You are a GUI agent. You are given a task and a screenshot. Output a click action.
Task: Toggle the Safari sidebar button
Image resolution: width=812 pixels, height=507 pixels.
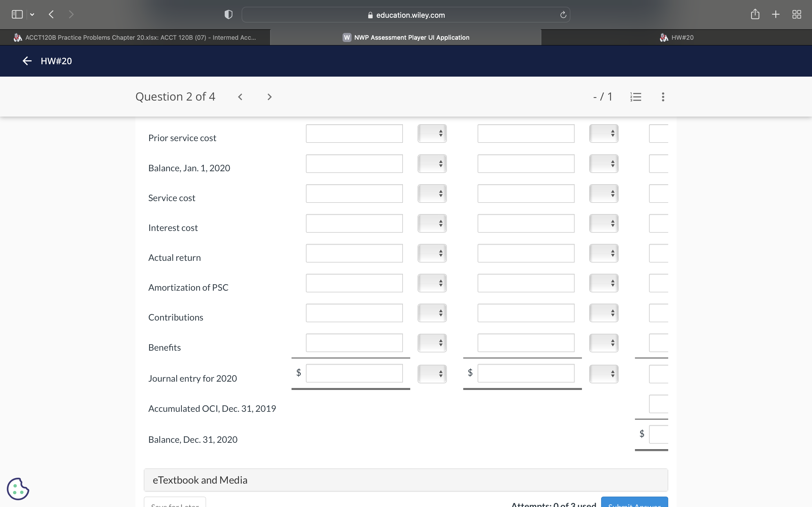[x=17, y=14]
